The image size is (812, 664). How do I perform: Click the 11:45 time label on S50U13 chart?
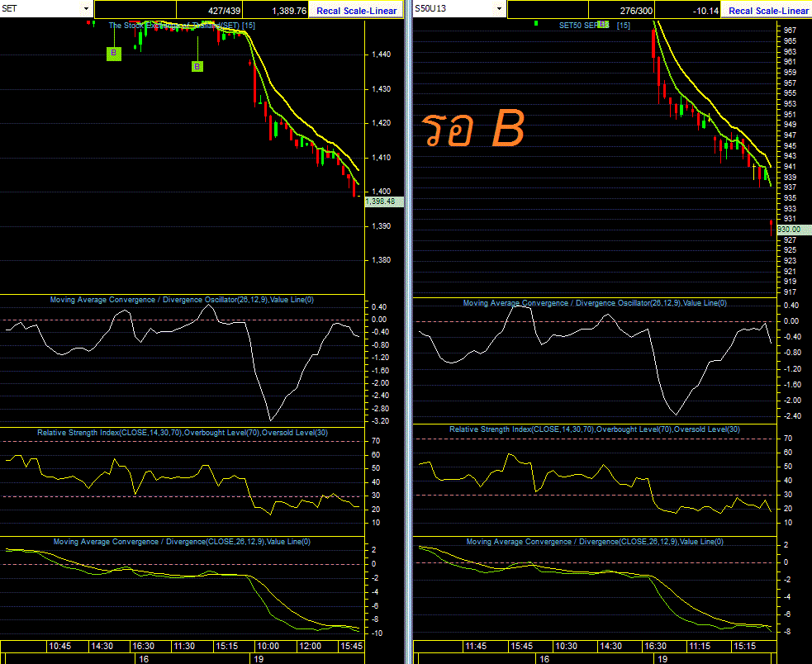tap(476, 647)
